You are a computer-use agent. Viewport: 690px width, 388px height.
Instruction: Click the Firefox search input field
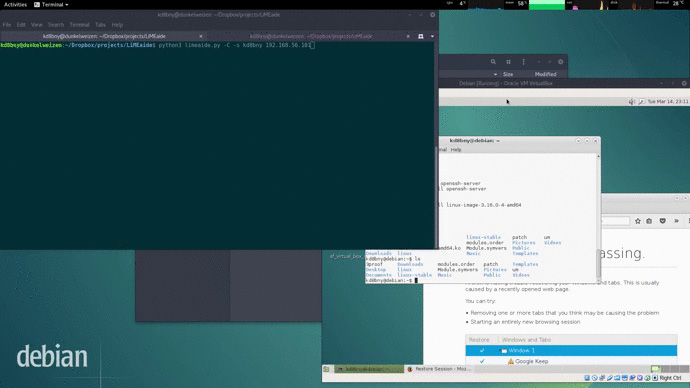[615, 221]
